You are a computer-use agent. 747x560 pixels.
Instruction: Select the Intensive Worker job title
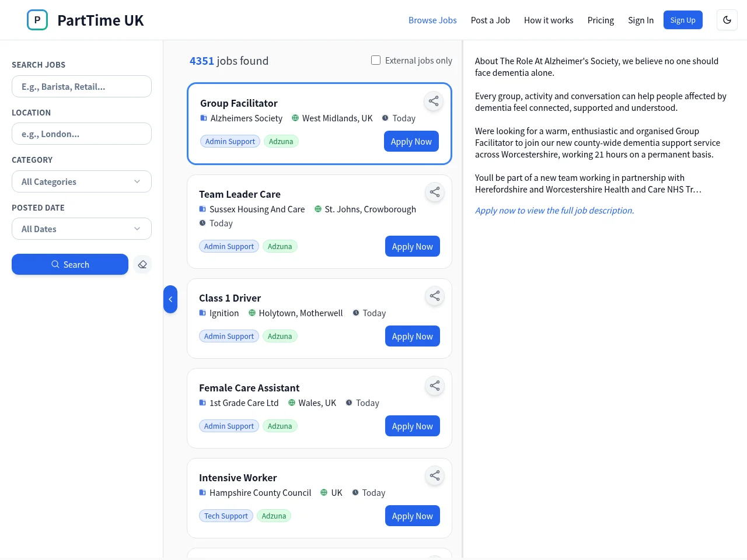(x=238, y=478)
